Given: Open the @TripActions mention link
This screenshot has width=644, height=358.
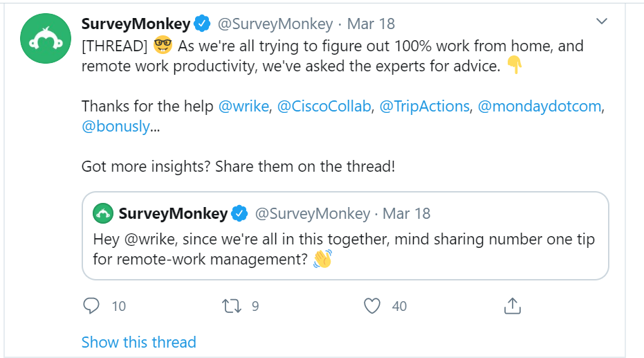Looking at the screenshot, I should click(424, 107).
